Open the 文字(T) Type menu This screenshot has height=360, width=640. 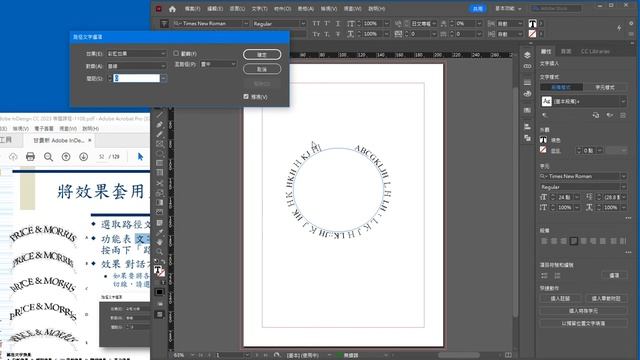click(x=259, y=9)
